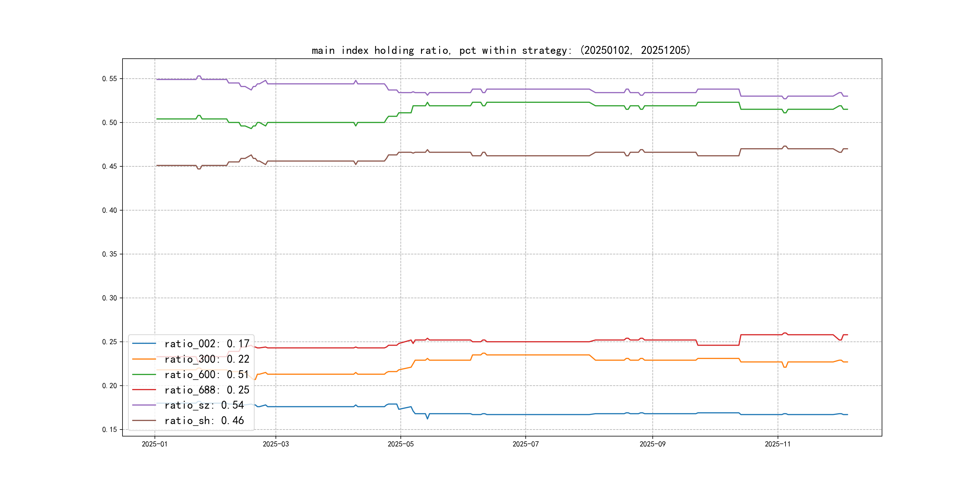Click the 2025-03 x-axis tick label
Screen dimensions: 980x490
tap(276, 444)
